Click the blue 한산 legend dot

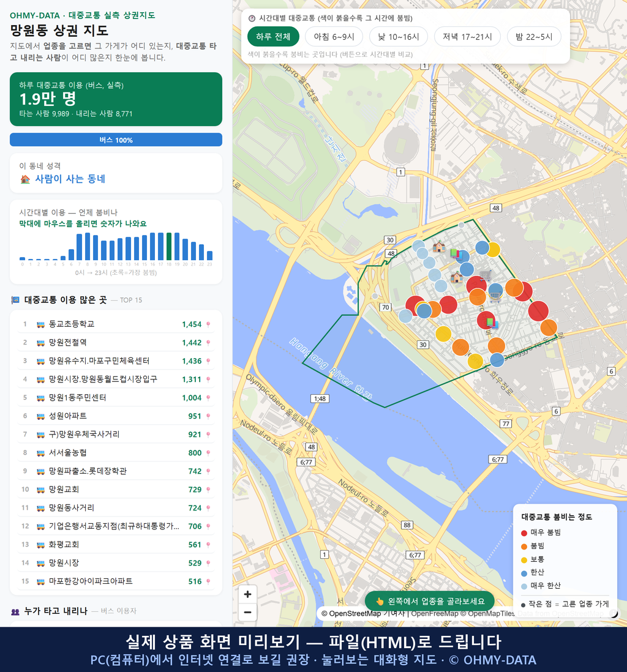524,573
